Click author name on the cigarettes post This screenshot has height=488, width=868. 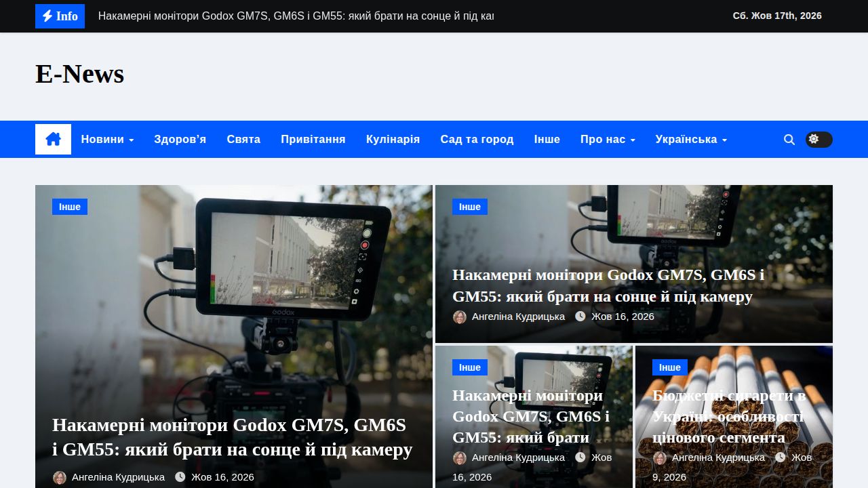pyautogui.click(x=718, y=457)
